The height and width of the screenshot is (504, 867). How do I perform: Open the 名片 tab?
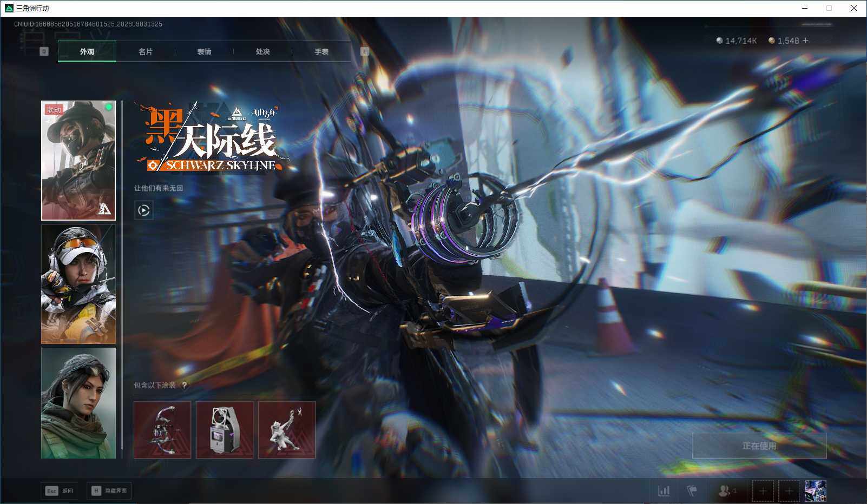(x=146, y=51)
